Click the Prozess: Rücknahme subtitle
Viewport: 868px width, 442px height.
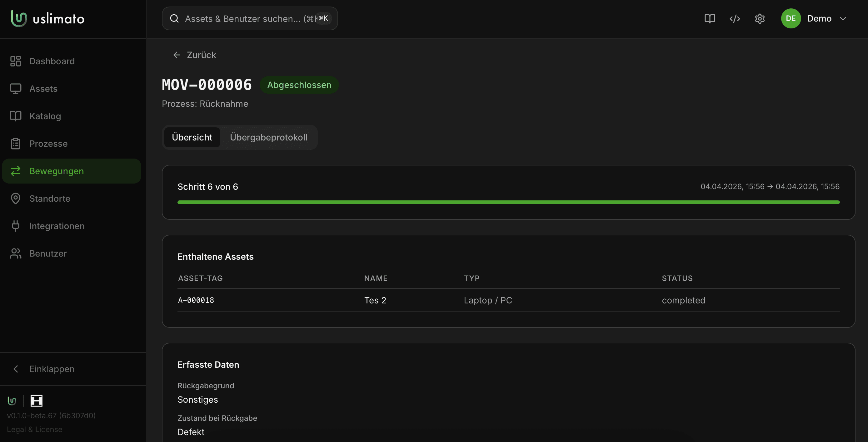click(x=205, y=104)
